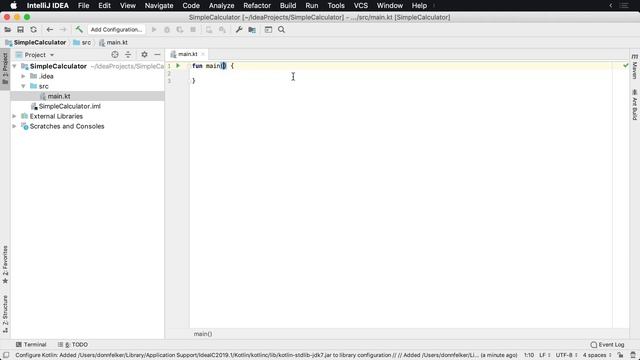
Task: Click the Build Project hammer icon
Action: tap(79, 30)
